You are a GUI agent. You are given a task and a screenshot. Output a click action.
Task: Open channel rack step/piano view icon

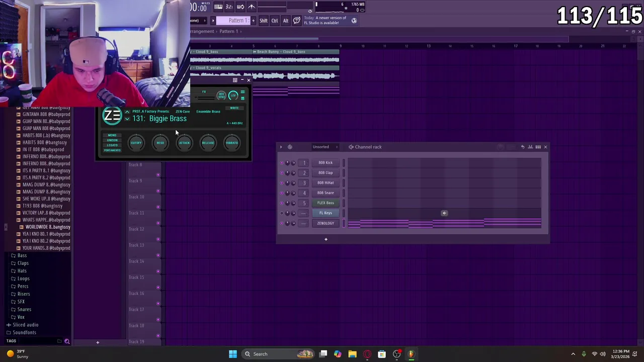coord(538,147)
